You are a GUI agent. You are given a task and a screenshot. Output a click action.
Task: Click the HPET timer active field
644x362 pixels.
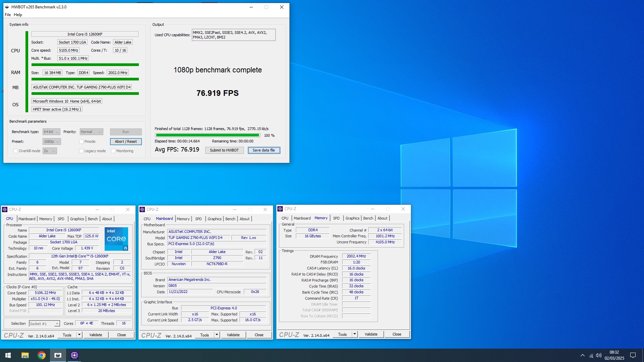57,110
